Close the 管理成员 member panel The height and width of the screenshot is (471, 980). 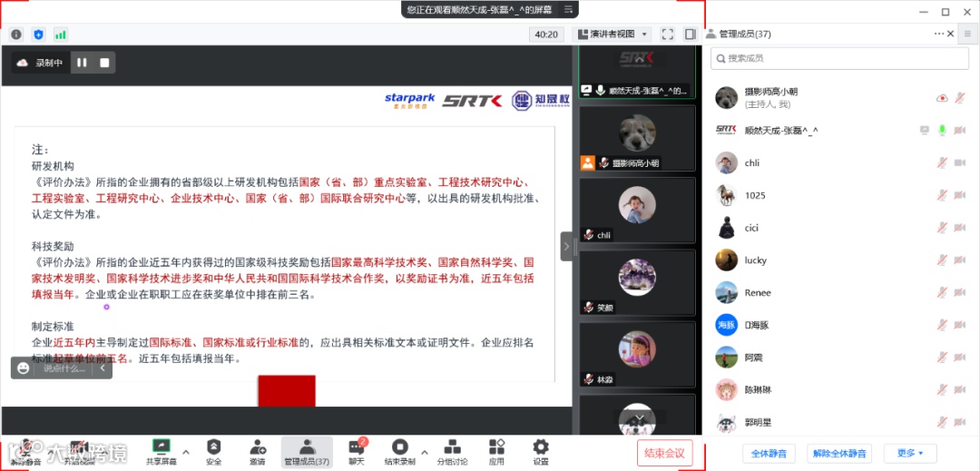(951, 34)
